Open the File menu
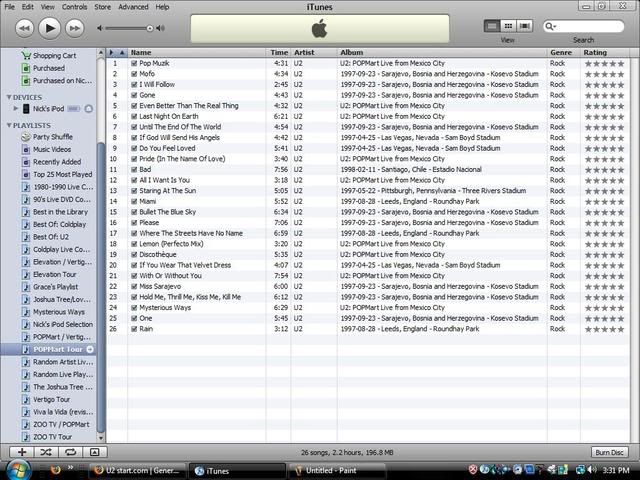Screen dimensions: 640x480 pos(9,7)
